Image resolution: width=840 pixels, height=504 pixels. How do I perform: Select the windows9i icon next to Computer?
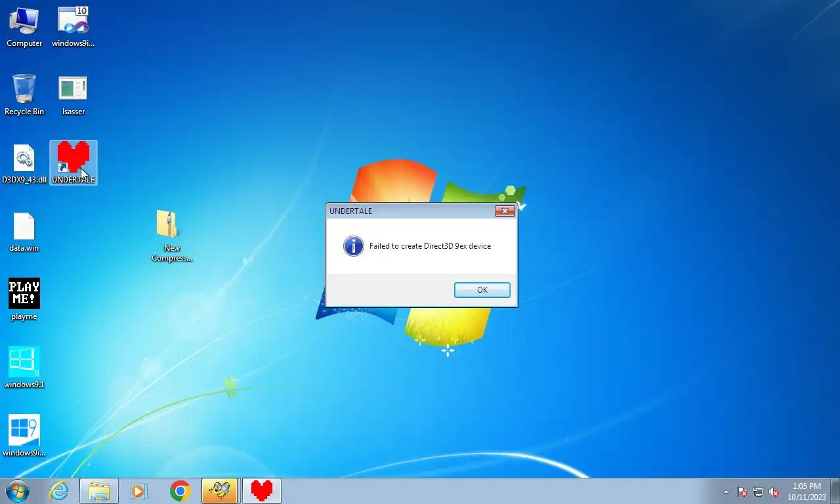click(x=73, y=28)
